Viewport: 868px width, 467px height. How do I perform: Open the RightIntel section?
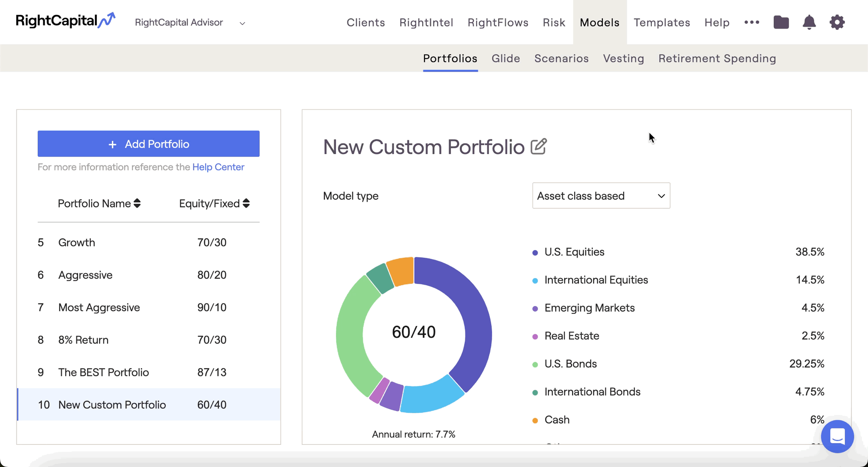[426, 23]
